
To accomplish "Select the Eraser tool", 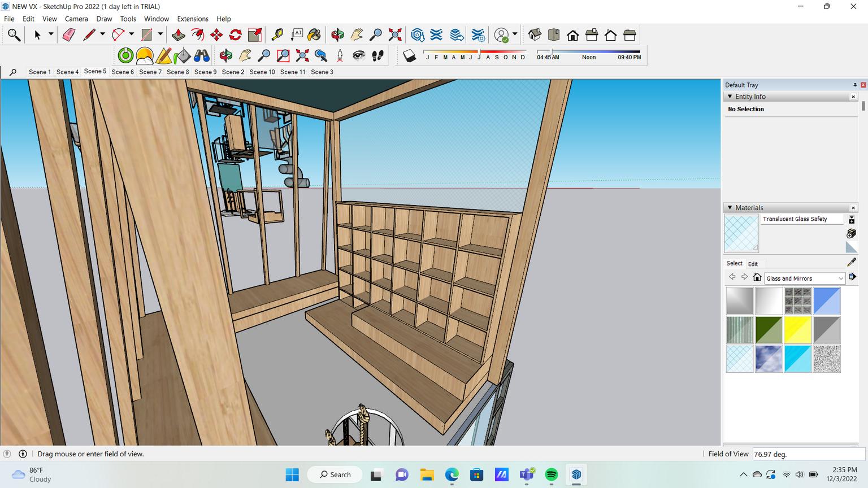I will pos(68,35).
